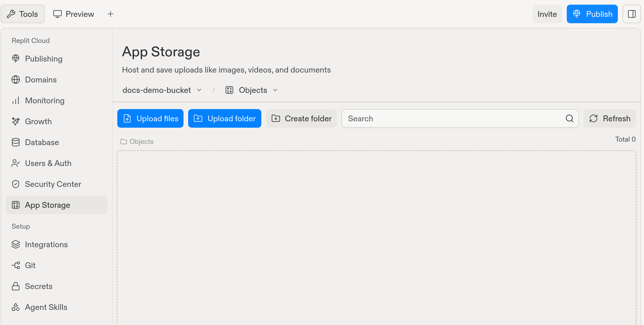Image resolution: width=644 pixels, height=325 pixels.
Task: Click the empty dashed drop zone
Action: click(377, 237)
